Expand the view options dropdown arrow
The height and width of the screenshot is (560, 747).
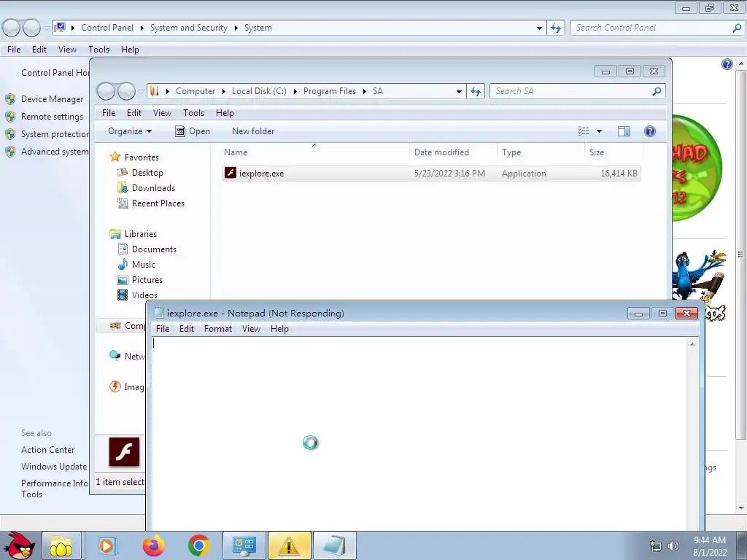click(600, 131)
